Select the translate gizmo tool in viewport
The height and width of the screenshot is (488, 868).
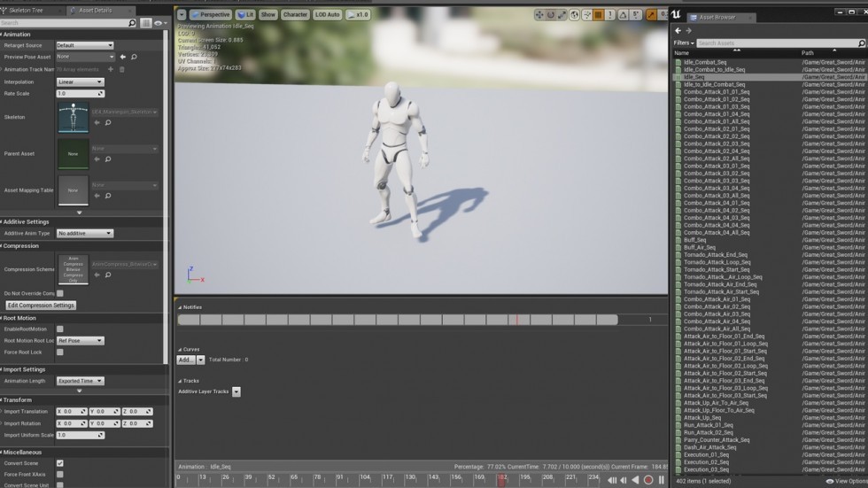(x=539, y=15)
